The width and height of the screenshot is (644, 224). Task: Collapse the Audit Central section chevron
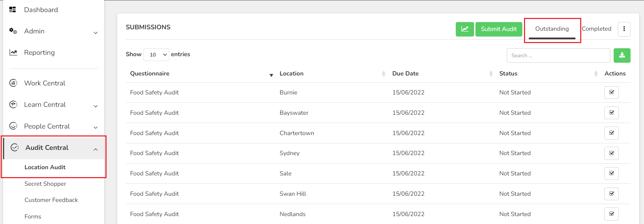coord(96,150)
